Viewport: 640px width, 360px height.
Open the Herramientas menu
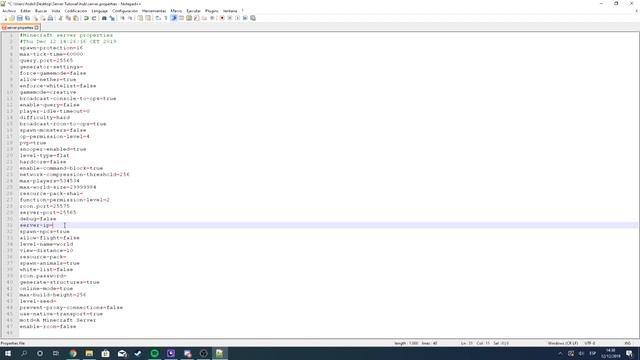[x=154, y=11]
